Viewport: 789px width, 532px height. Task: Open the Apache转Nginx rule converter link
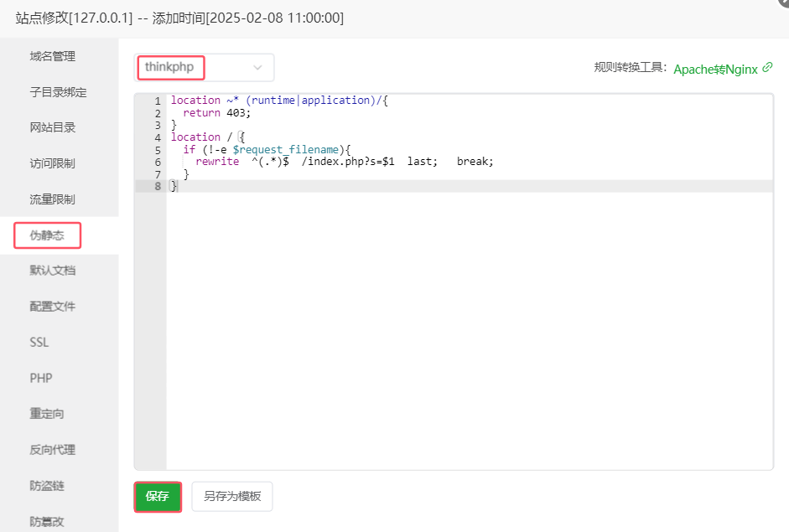pos(715,69)
